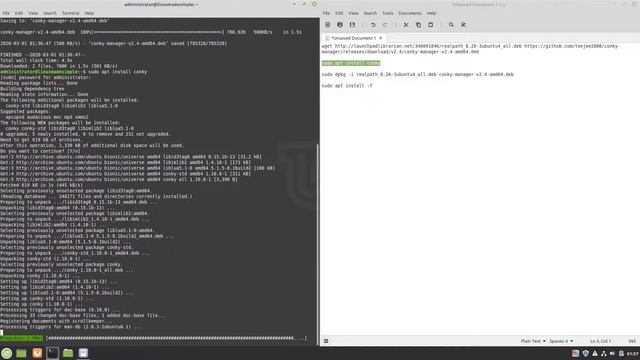Open the terminal Help menu
640x360 pixels.
[x=89, y=13]
